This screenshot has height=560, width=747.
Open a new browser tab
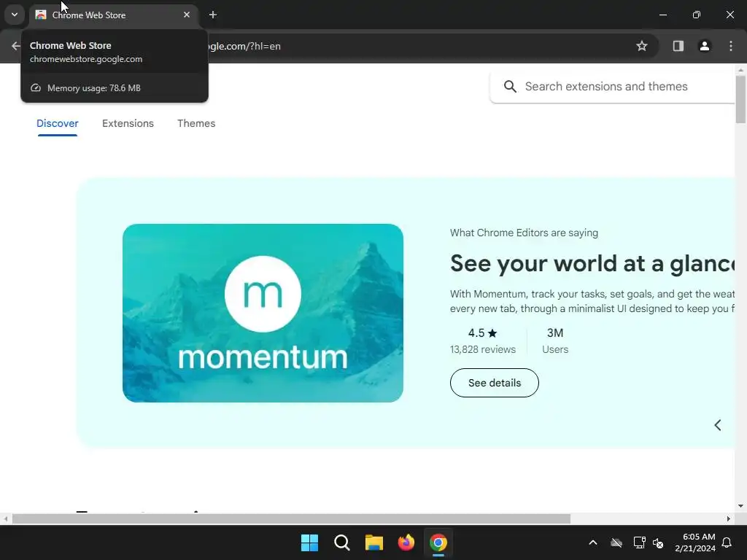tap(213, 15)
